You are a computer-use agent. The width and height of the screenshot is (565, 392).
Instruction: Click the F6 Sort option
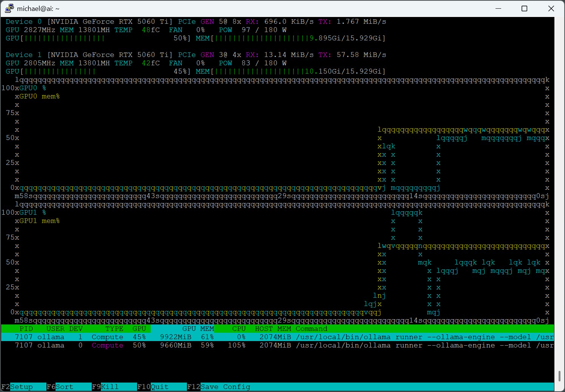tap(60, 387)
